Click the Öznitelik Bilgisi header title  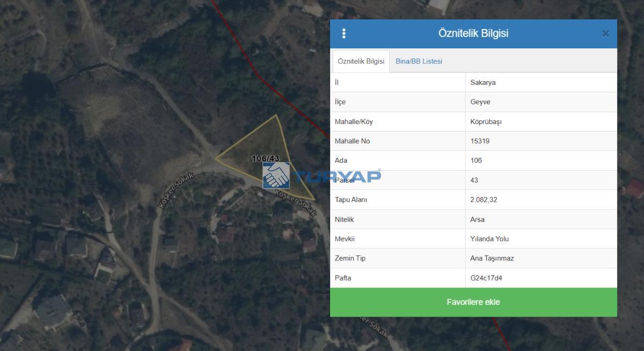473,33
